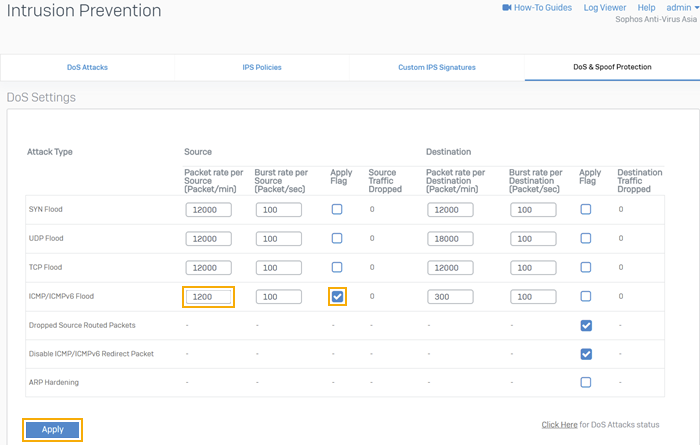Open Click Here link for DoS Attacks status
This screenshot has height=445, width=700.
[559, 425]
